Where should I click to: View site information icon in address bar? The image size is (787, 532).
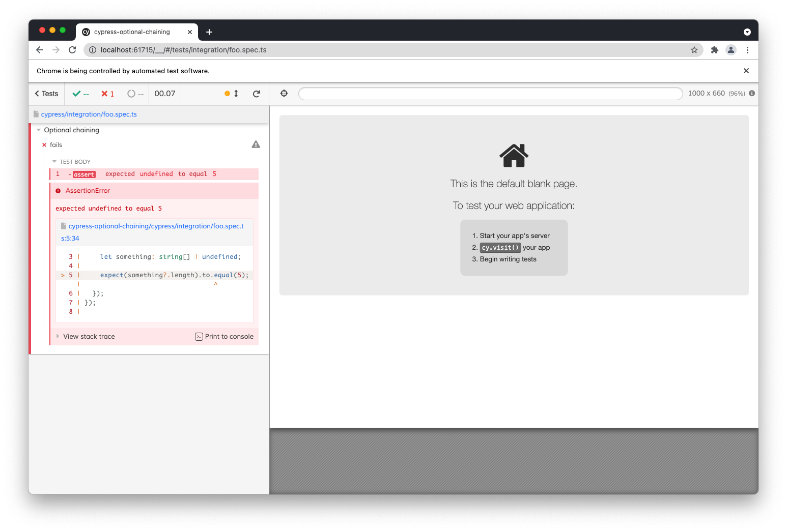pyautogui.click(x=93, y=50)
